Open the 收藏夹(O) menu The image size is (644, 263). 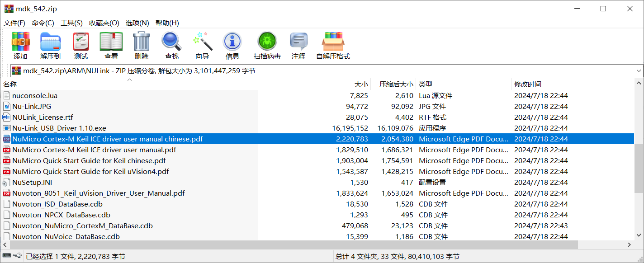104,23
